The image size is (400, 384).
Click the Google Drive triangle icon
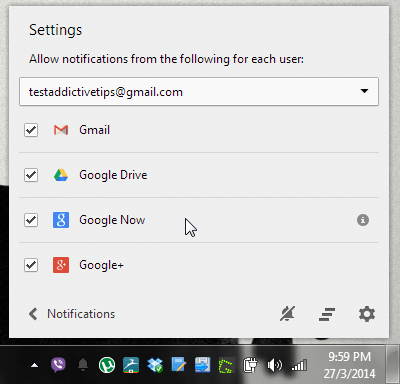pos(61,175)
